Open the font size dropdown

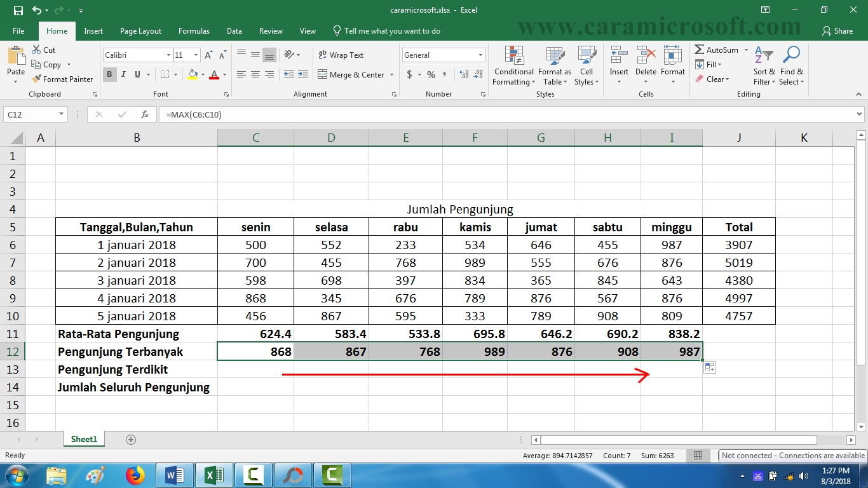coord(196,55)
